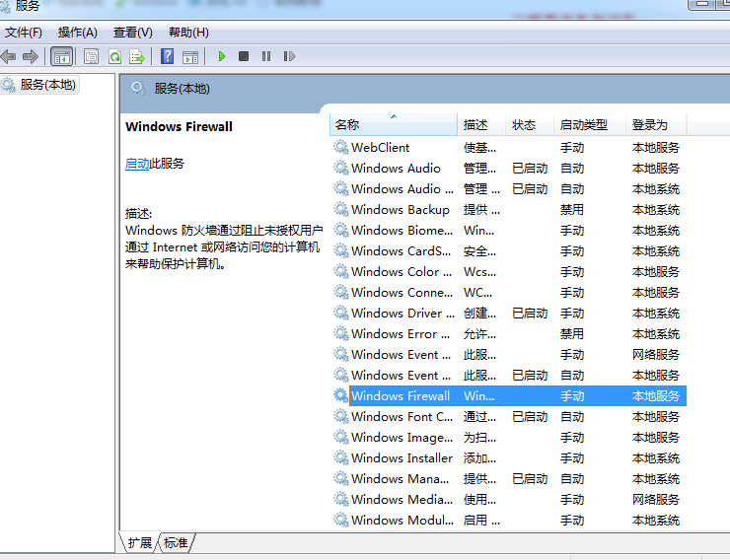
Task: Open help with the blue question mark icon
Action: tap(167, 57)
